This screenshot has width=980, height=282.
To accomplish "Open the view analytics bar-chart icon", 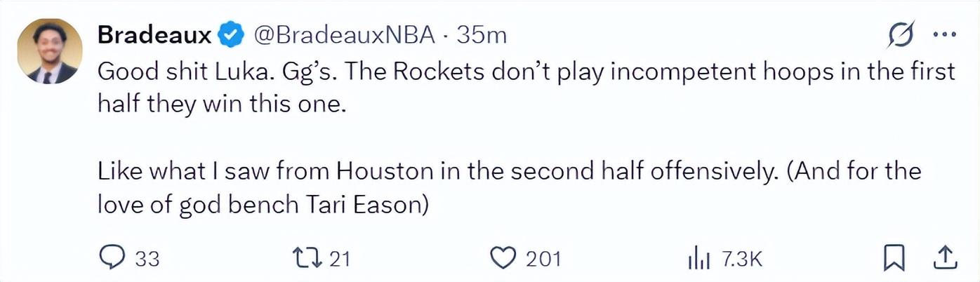I will (699, 259).
